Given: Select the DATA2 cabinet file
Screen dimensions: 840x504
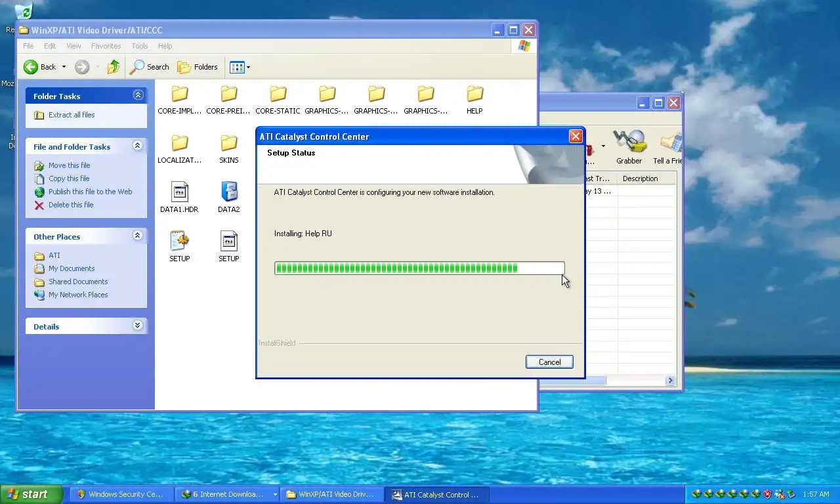Looking at the screenshot, I should tap(228, 198).
